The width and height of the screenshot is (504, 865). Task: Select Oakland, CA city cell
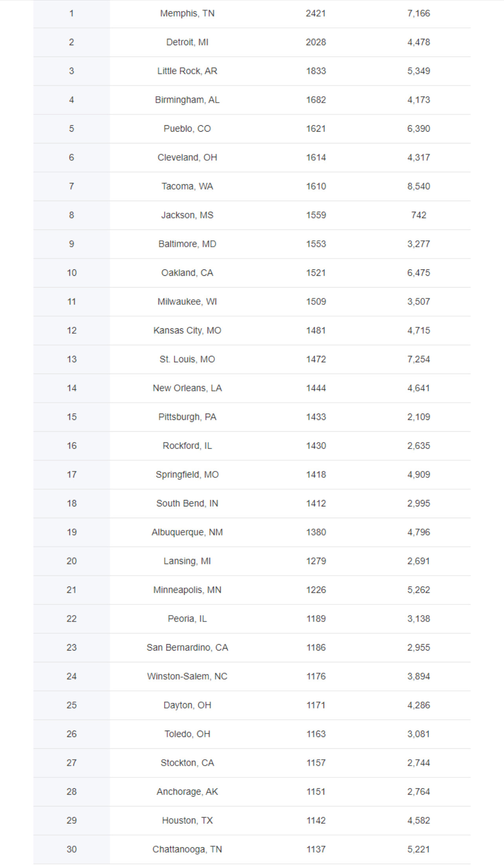[187, 273]
